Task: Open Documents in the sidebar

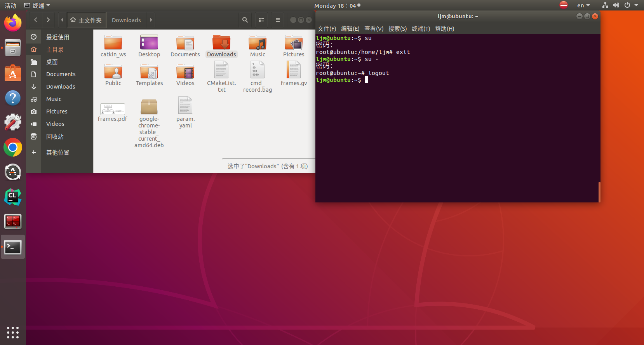Action: [59, 74]
